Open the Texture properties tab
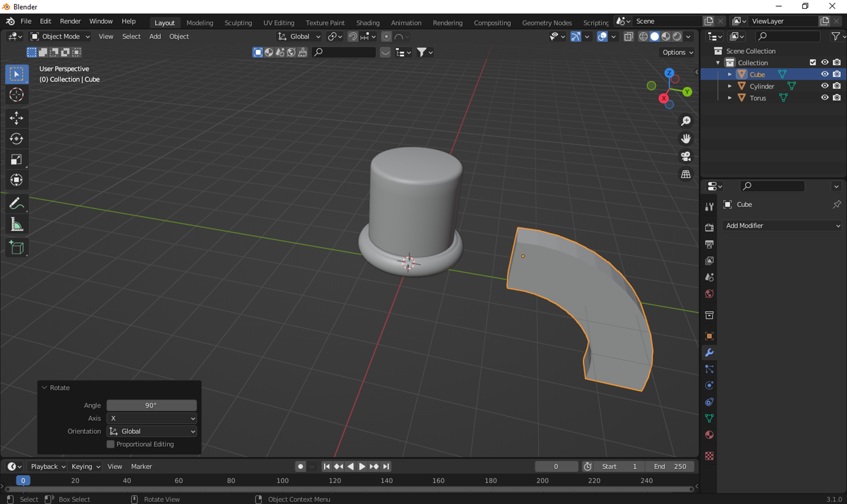The image size is (847, 504). click(x=709, y=456)
